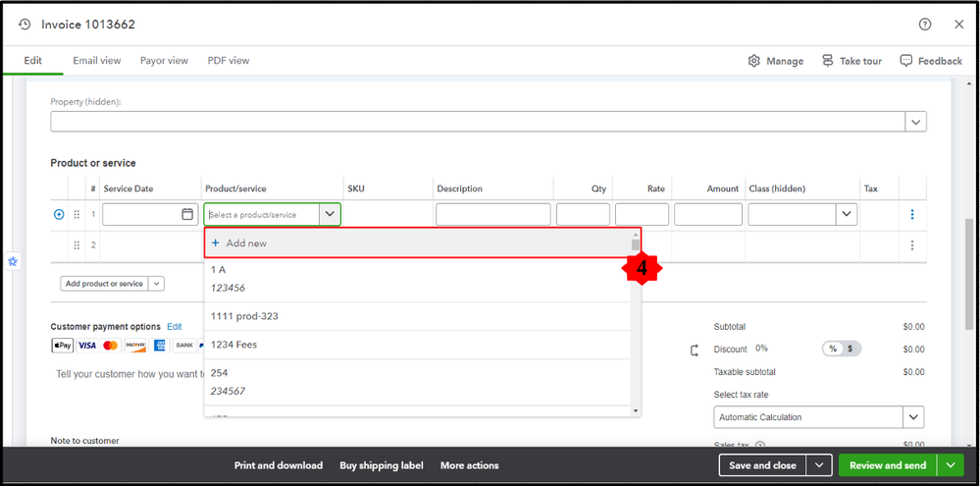This screenshot has height=486, width=980.
Task: Click the Feedback speech bubble icon
Action: 906,61
